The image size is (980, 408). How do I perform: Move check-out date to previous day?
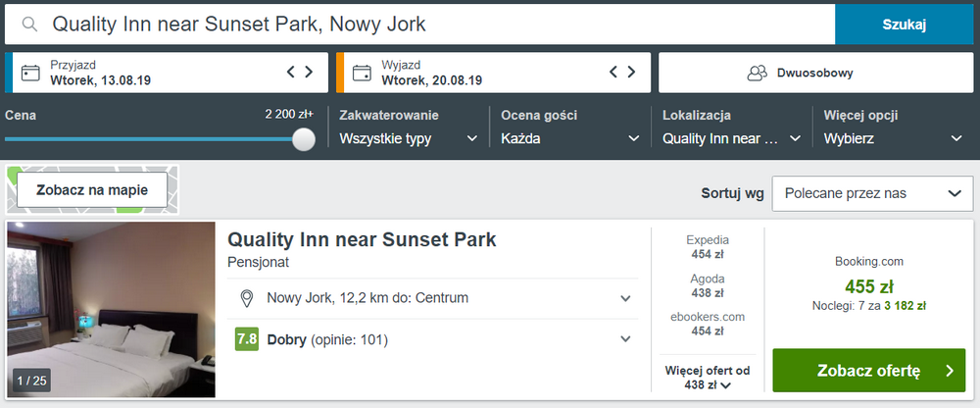pos(613,72)
